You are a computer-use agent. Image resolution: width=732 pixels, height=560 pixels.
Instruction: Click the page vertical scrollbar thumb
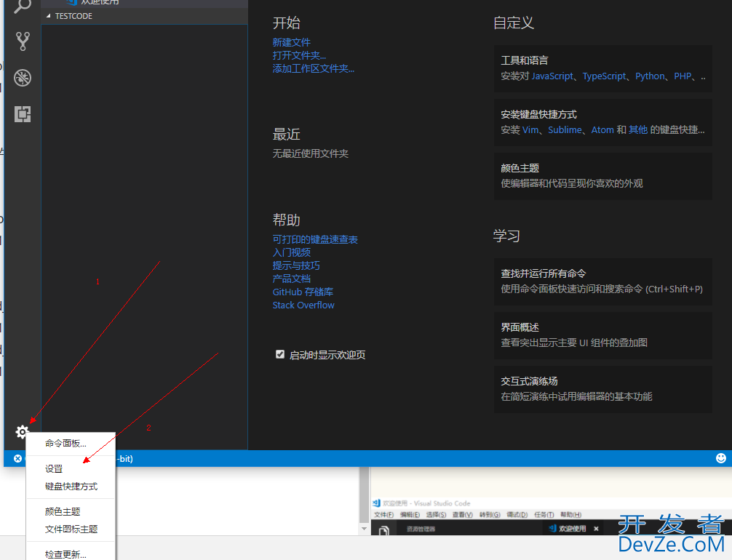pyautogui.click(x=364, y=495)
